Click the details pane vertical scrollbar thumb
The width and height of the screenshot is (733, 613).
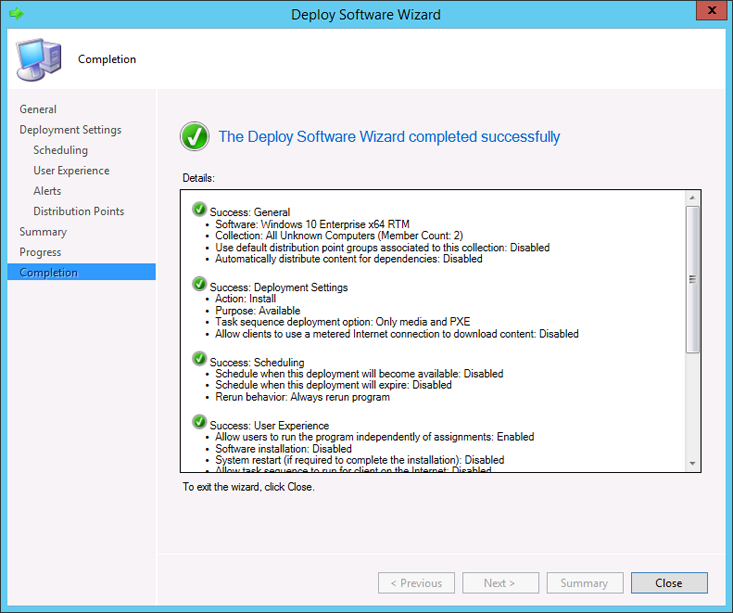(692, 280)
